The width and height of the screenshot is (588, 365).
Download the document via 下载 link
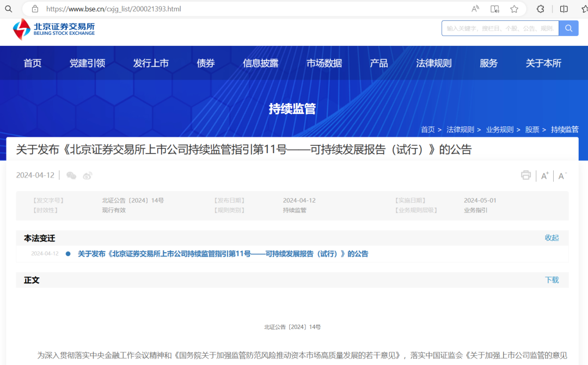[551, 279]
